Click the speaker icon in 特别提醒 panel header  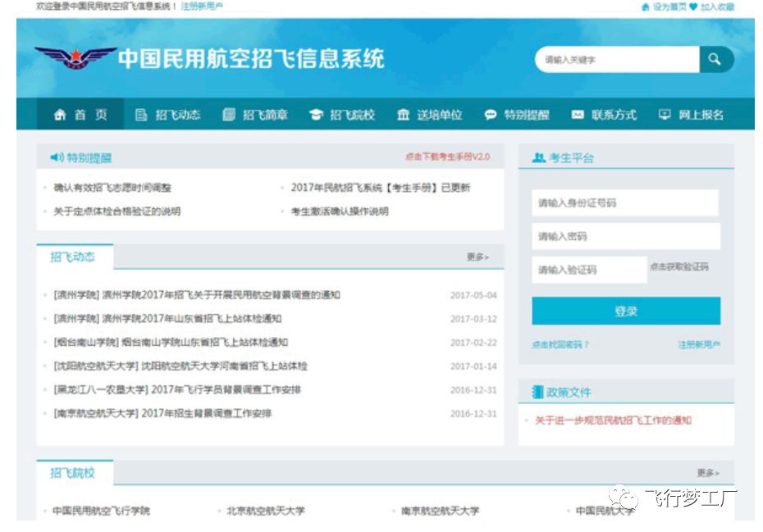(57, 157)
